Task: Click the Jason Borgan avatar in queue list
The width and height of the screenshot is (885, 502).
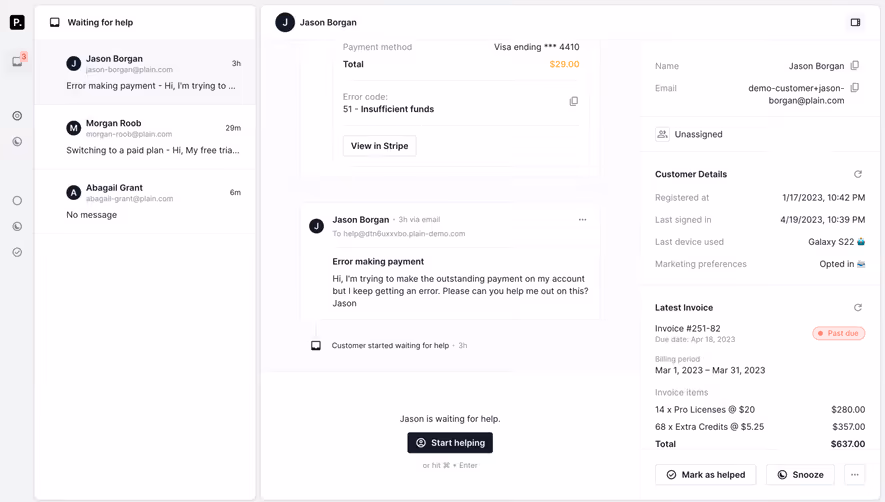Action: pos(73,63)
